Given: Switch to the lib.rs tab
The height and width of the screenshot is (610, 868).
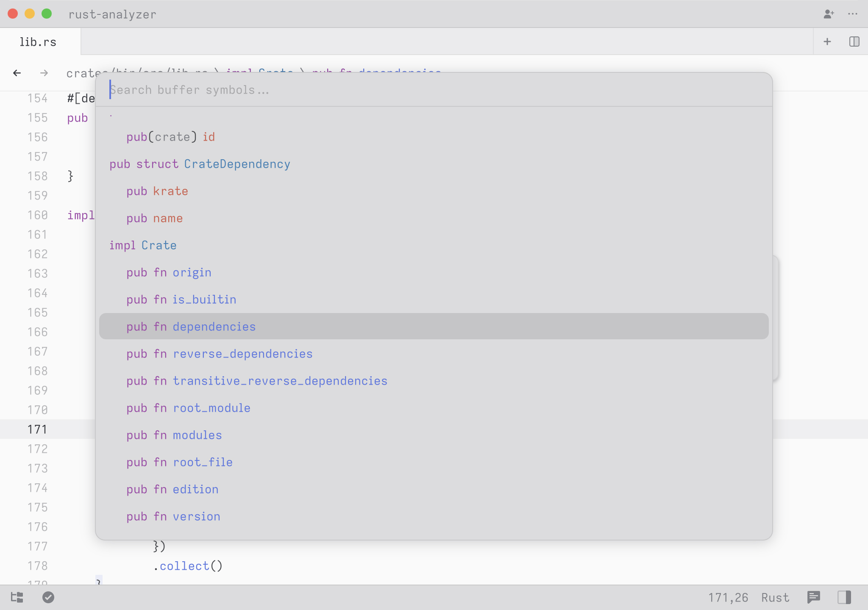Looking at the screenshot, I should click(x=38, y=42).
